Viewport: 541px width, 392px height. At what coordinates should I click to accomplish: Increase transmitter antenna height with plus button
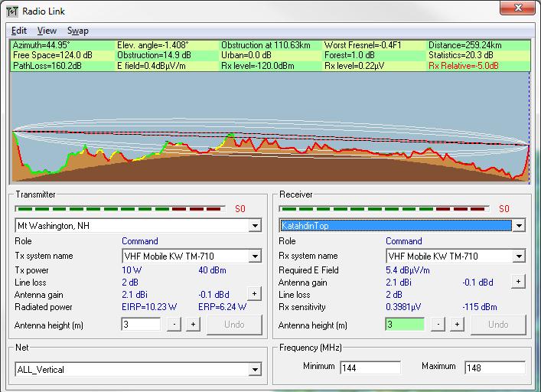[193, 325]
